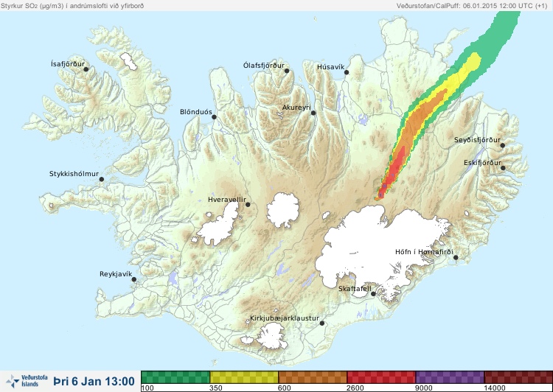This screenshot has width=553, height=392.
Task: Click the Blönduós marker dot
Action: pos(214,116)
